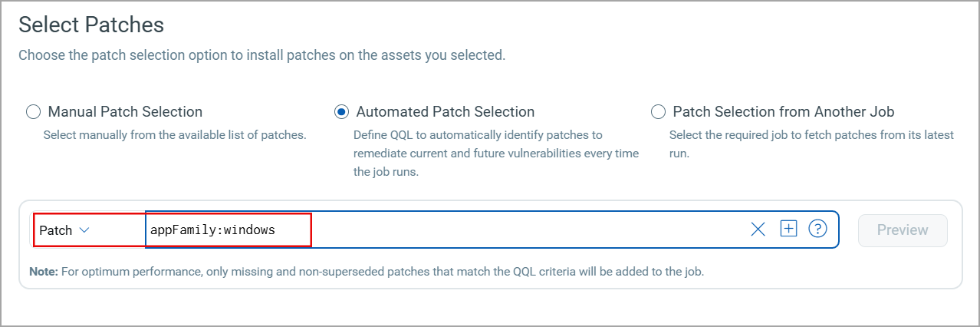980x327 pixels.
Task: Select the Manual Patch Selection radio button
Action: 33,112
